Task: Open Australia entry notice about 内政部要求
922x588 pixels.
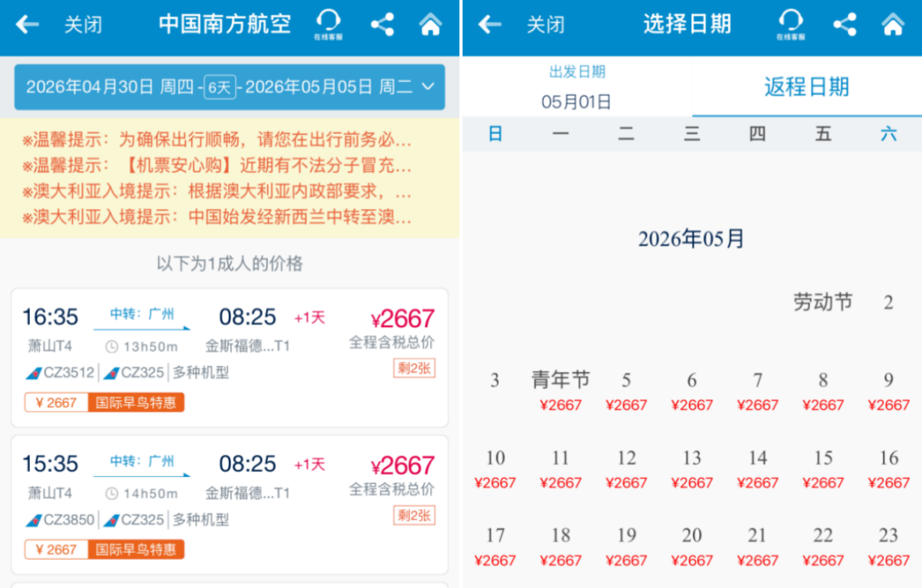Action: [x=216, y=192]
